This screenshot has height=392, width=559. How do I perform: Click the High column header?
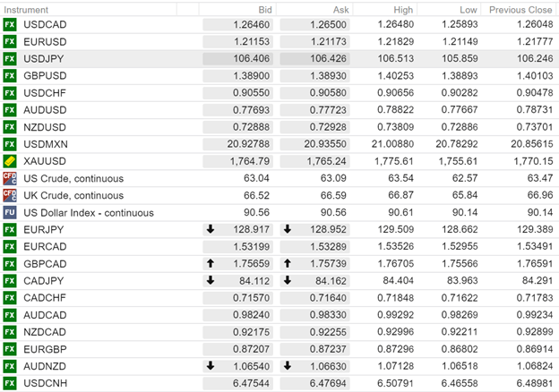pos(403,9)
